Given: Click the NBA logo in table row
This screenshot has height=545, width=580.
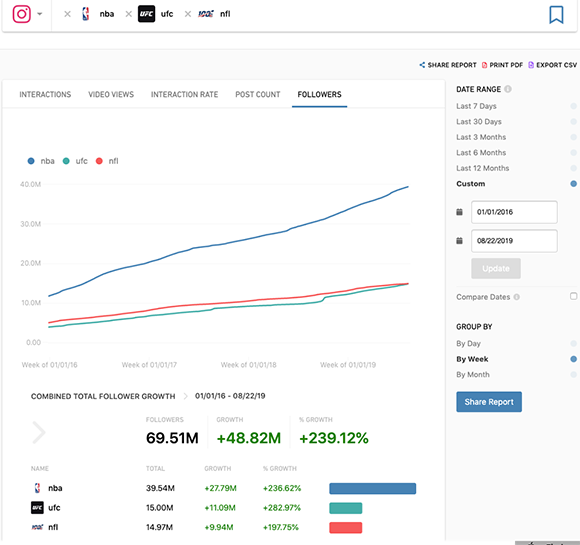Looking at the screenshot, I should 37,488.
